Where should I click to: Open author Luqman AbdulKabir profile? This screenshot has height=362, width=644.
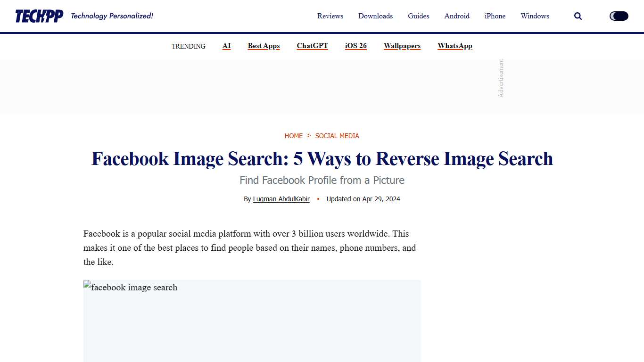281,198
